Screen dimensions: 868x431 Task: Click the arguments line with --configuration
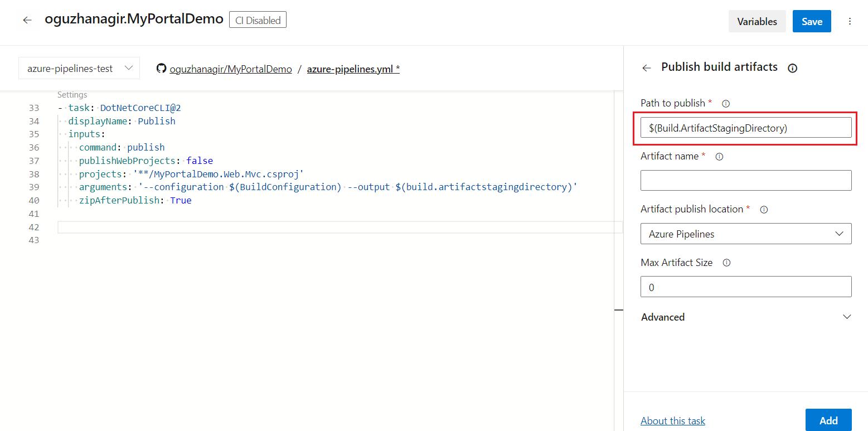pos(328,187)
